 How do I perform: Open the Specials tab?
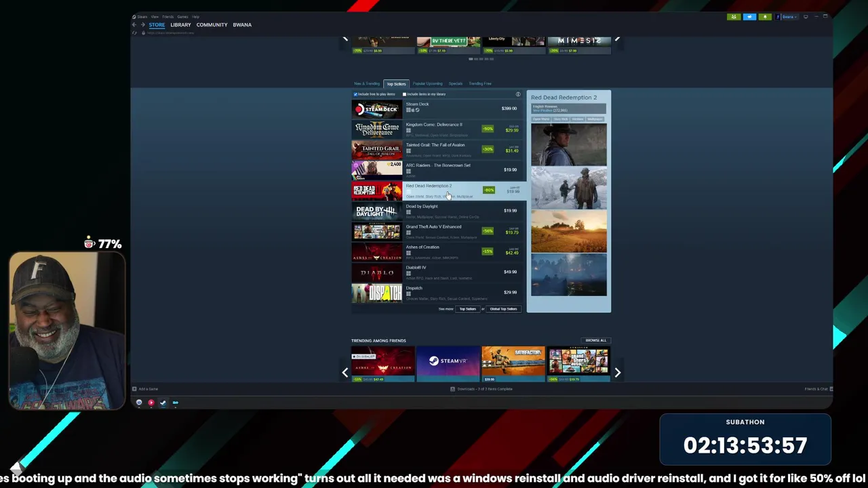click(455, 83)
